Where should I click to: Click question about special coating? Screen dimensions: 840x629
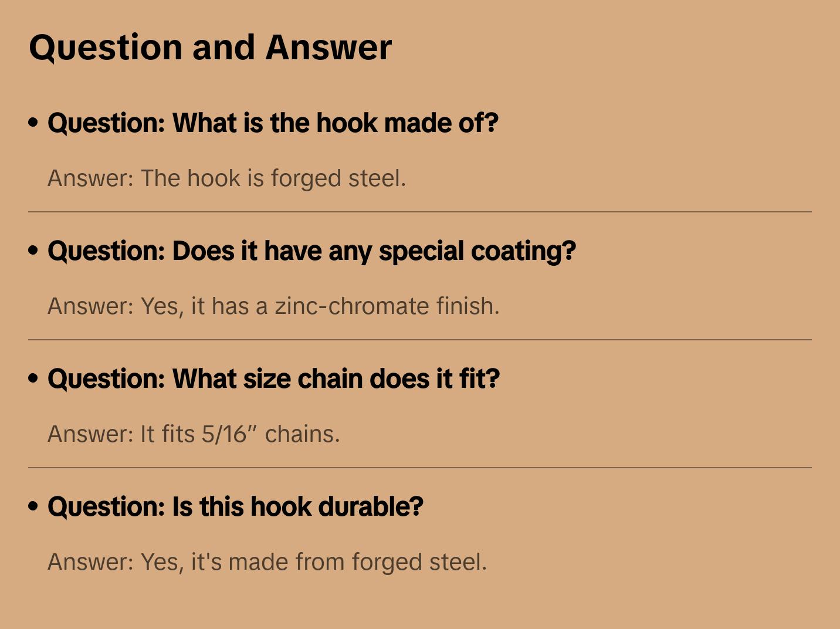pyautogui.click(x=311, y=251)
